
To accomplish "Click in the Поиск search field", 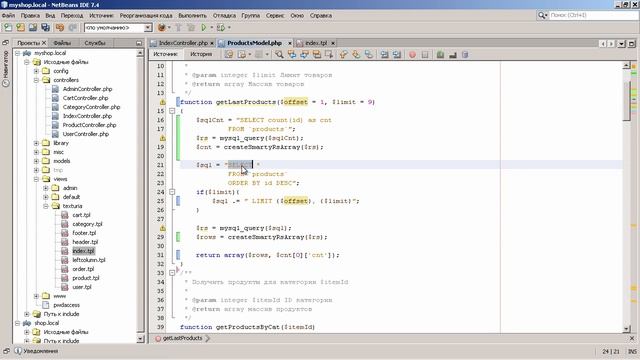I will [594, 15].
